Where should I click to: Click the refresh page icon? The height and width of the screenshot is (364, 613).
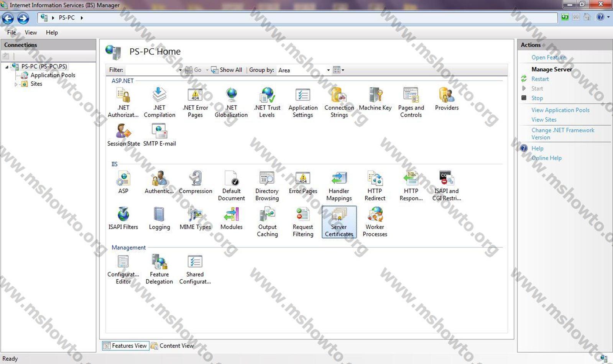click(x=565, y=17)
